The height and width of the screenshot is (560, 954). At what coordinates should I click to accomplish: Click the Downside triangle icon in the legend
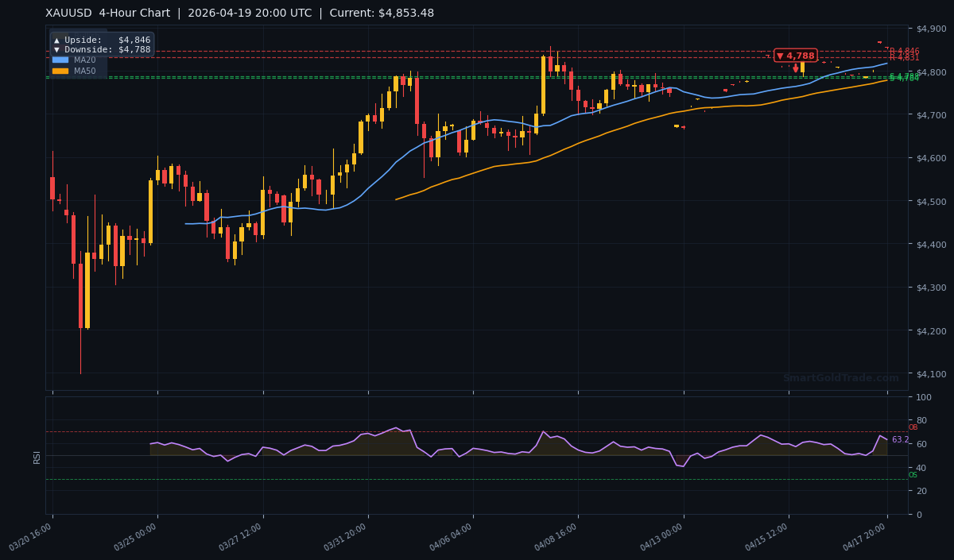[56, 49]
